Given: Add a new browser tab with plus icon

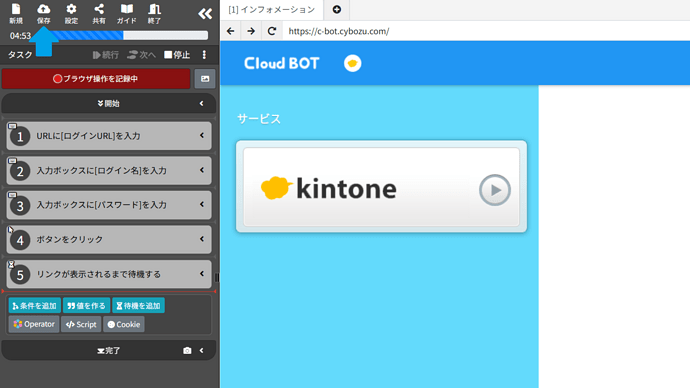Looking at the screenshot, I should pos(337,10).
